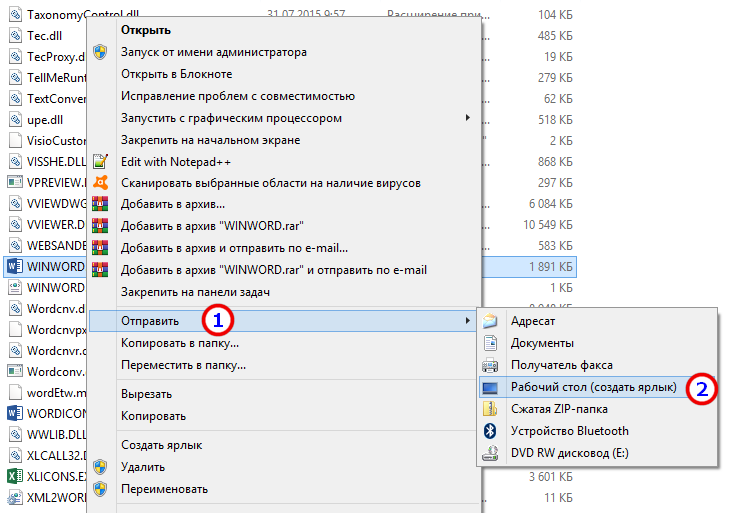Click the size value 6 084 КБ
This screenshot has width=732, height=513.
click(x=550, y=204)
